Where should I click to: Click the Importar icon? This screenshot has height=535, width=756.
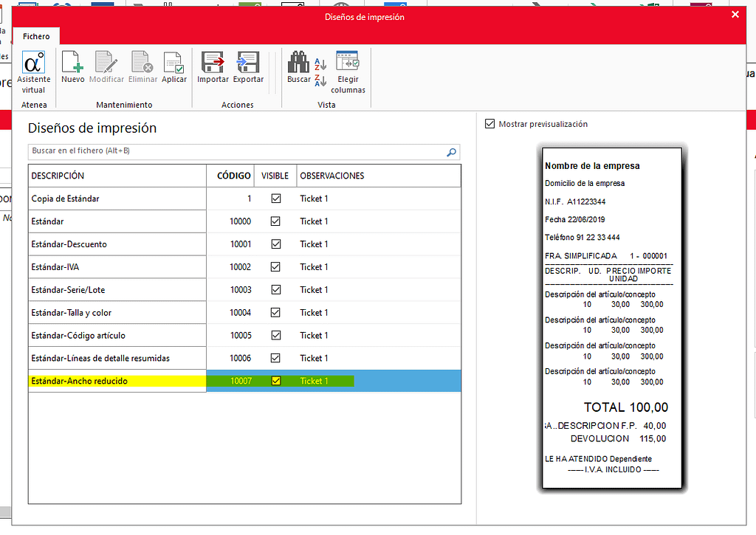213,64
